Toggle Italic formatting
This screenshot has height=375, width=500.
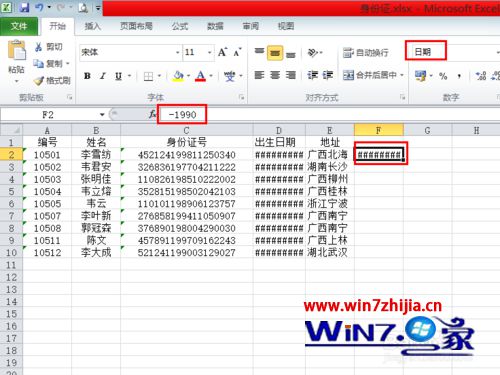pyautogui.click(x=103, y=76)
